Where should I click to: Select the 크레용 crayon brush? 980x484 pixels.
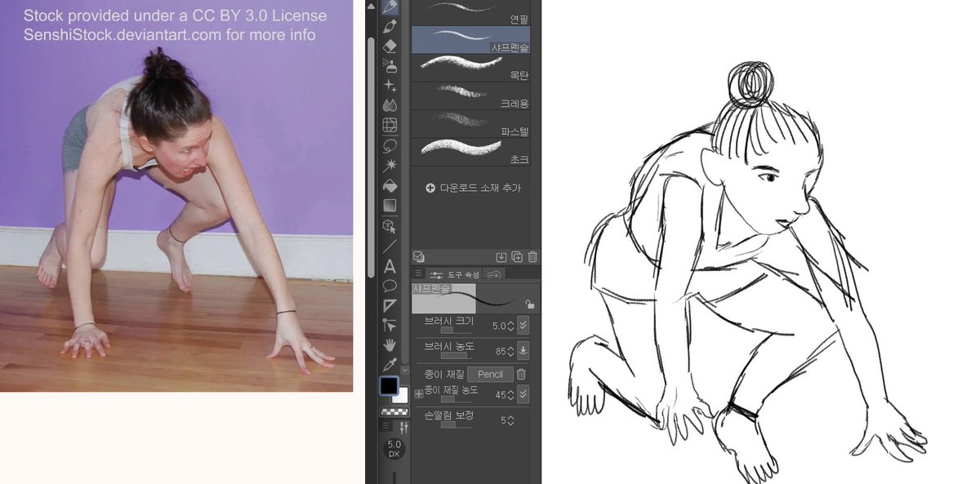[471, 95]
